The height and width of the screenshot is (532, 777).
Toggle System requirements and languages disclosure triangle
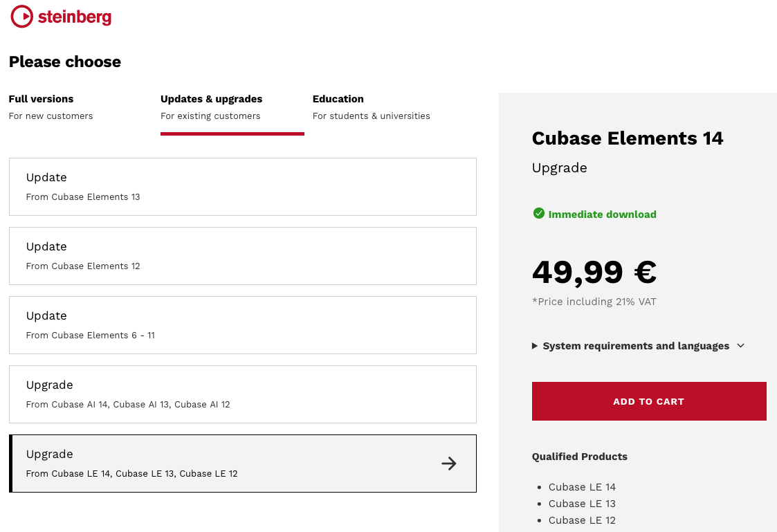coord(535,346)
